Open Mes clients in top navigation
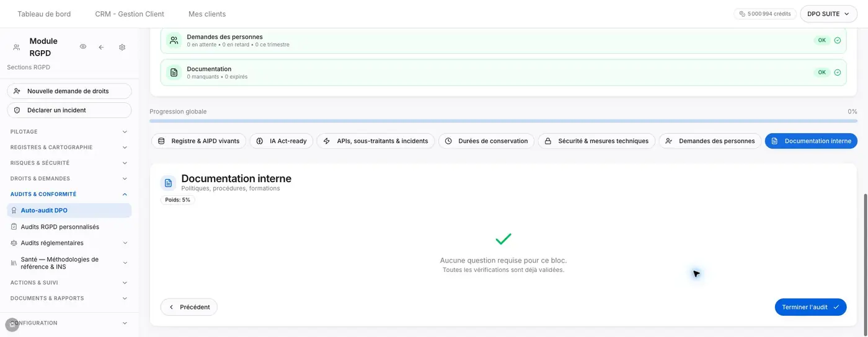 click(x=207, y=14)
